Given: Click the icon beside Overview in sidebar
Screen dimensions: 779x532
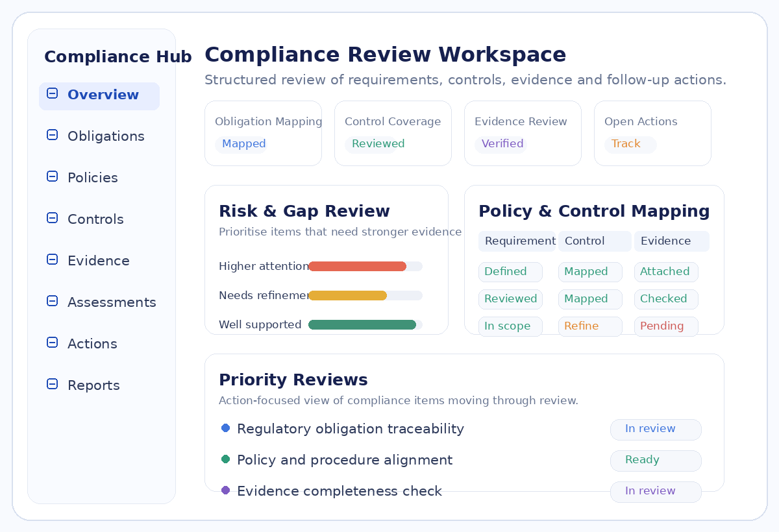Looking at the screenshot, I should point(53,93).
